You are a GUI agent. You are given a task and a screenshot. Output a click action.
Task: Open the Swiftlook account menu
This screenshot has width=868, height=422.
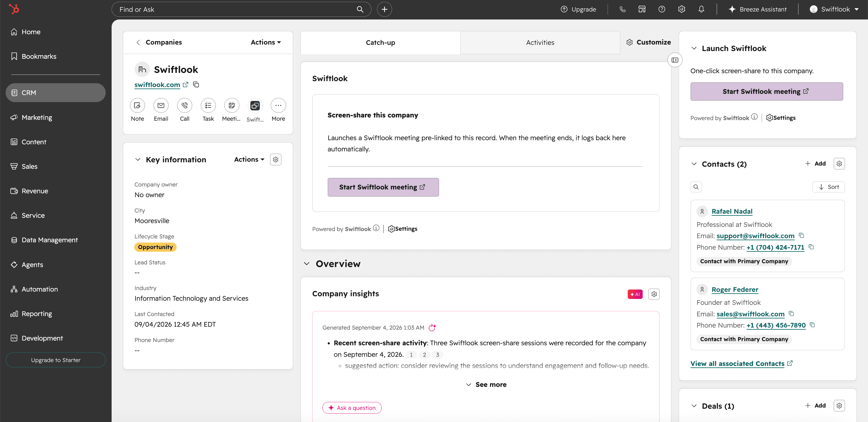pyautogui.click(x=834, y=9)
